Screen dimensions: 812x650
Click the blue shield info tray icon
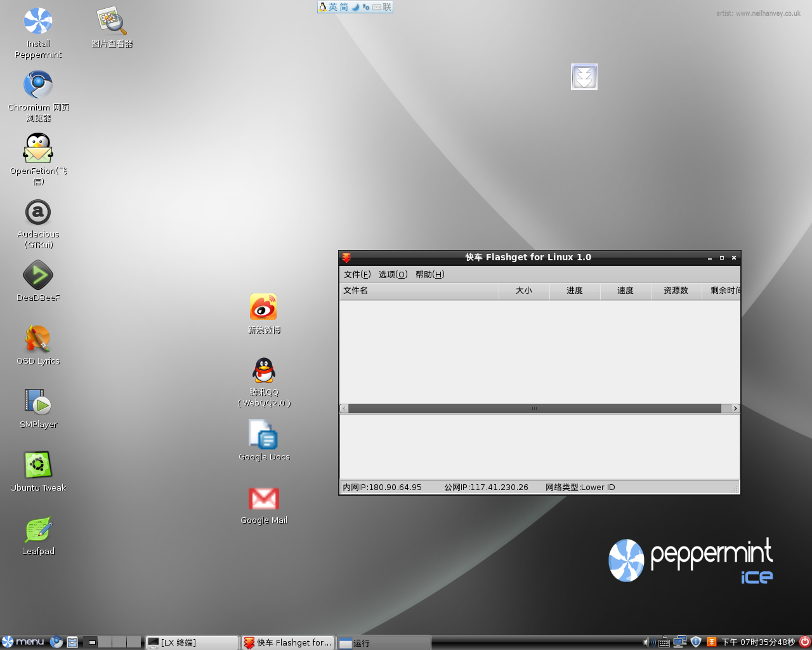(696, 642)
